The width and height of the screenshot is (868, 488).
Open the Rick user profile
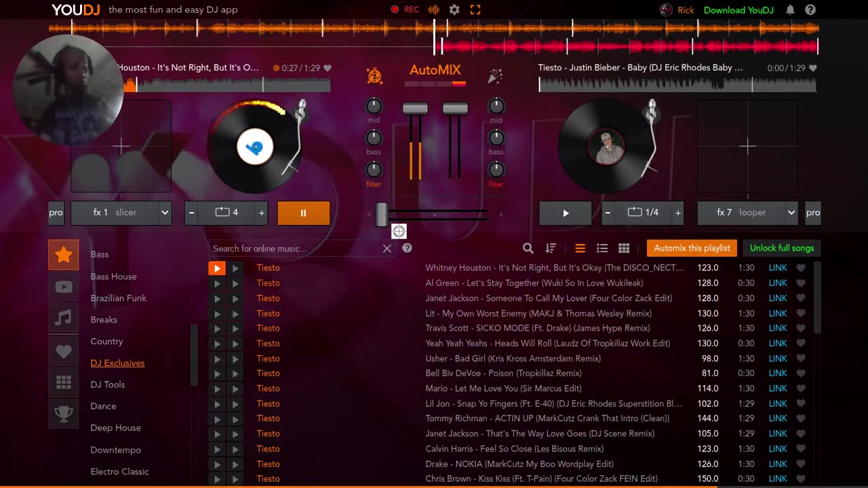point(677,10)
